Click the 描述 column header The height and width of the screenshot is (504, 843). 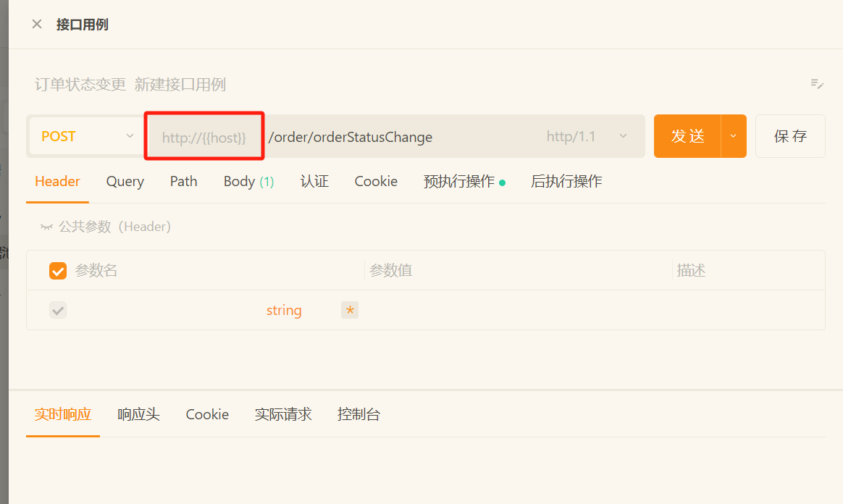pos(691,270)
